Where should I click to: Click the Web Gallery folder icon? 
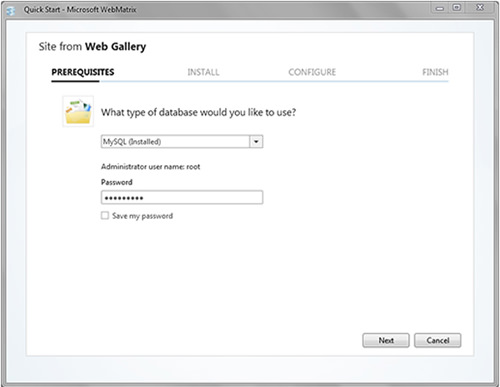(x=78, y=111)
